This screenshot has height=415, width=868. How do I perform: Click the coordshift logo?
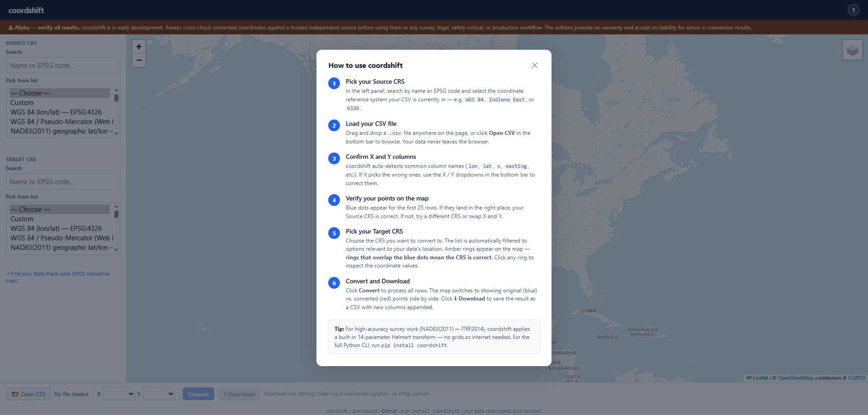(26, 10)
